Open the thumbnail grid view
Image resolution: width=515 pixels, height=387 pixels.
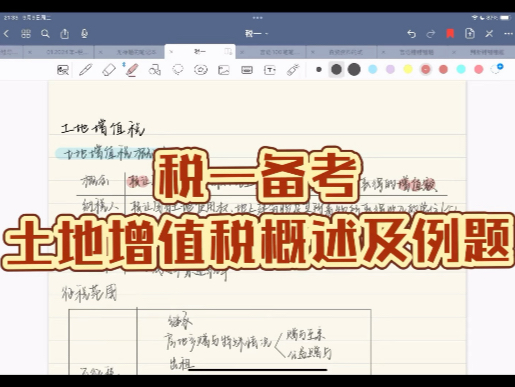point(26,34)
